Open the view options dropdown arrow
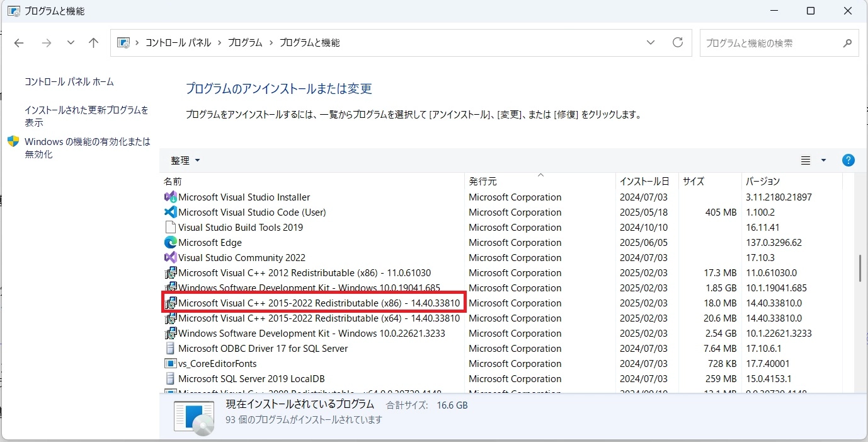This screenshot has width=868, height=442. (x=823, y=161)
